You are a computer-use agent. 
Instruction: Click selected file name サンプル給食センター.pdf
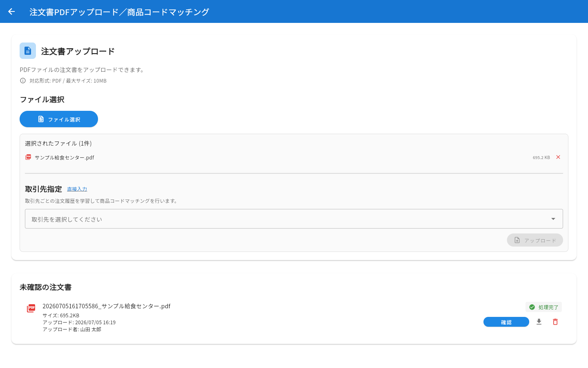tap(65, 157)
